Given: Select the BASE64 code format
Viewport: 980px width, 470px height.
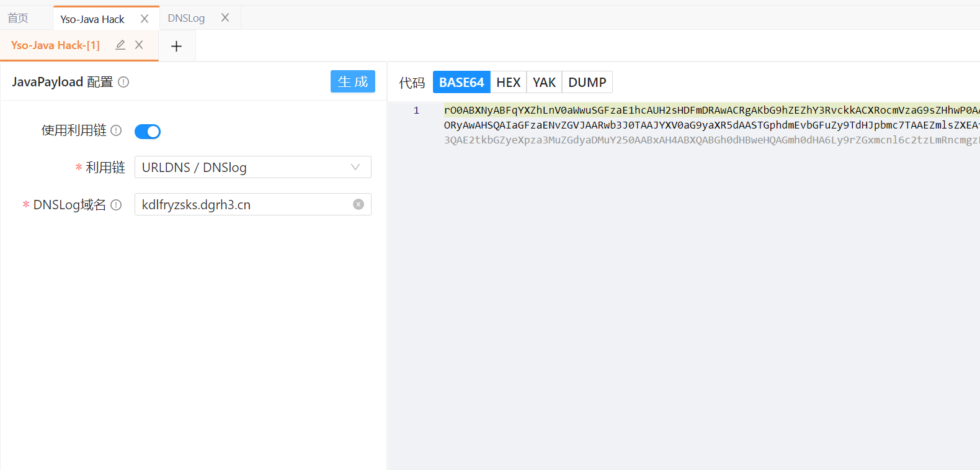Looking at the screenshot, I should pyautogui.click(x=461, y=82).
